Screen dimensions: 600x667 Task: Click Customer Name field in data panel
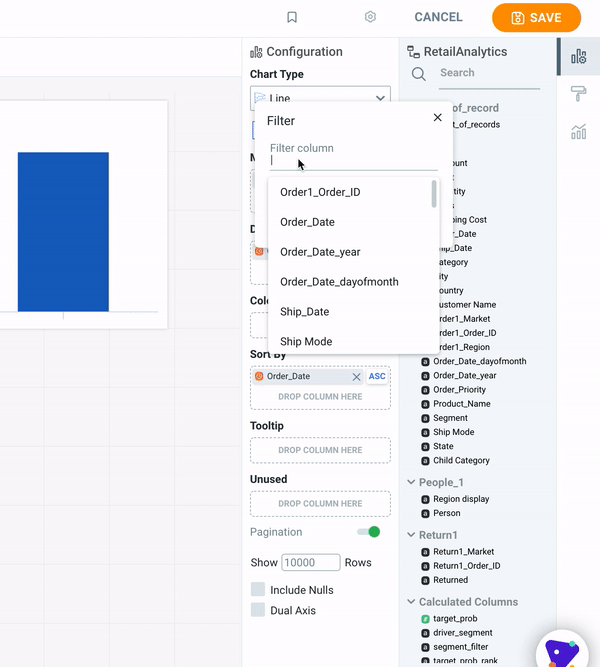coord(467,305)
